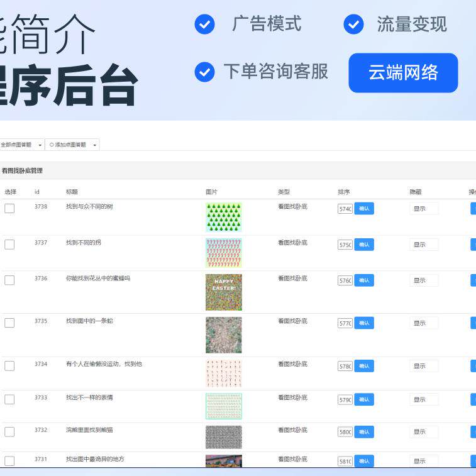The height and width of the screenshot is (476, 476).
Task: Select the title 浣熊里面找到熊猫
Action: click(x=89, y=430)
